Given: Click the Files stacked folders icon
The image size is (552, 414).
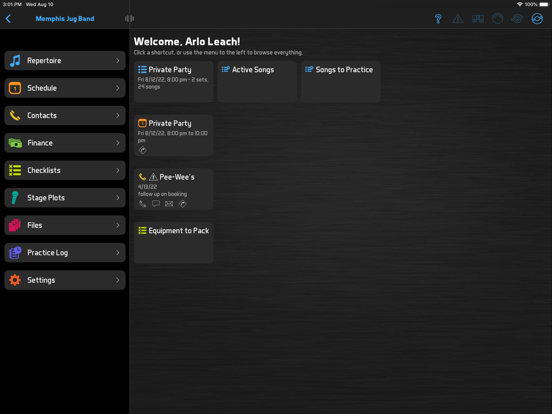Looking at the screenshot, I should click(15, 225).
